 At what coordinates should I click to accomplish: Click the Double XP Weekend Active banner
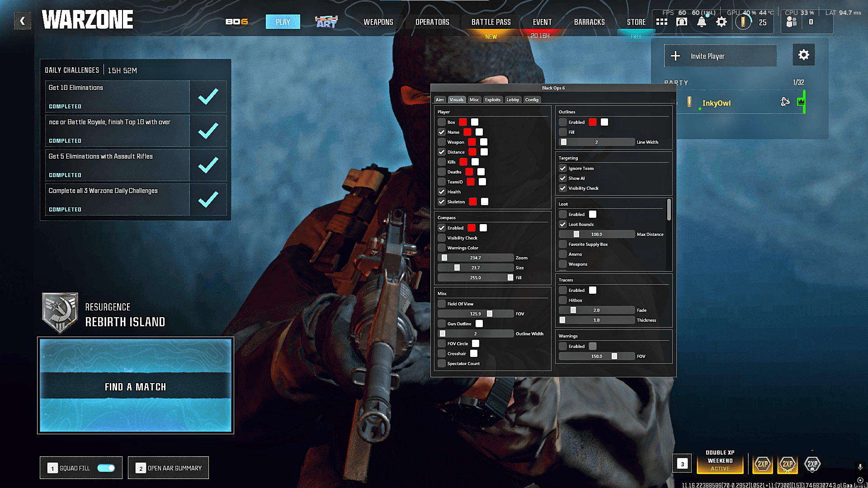pyautogui.click(x=720, y=461)
